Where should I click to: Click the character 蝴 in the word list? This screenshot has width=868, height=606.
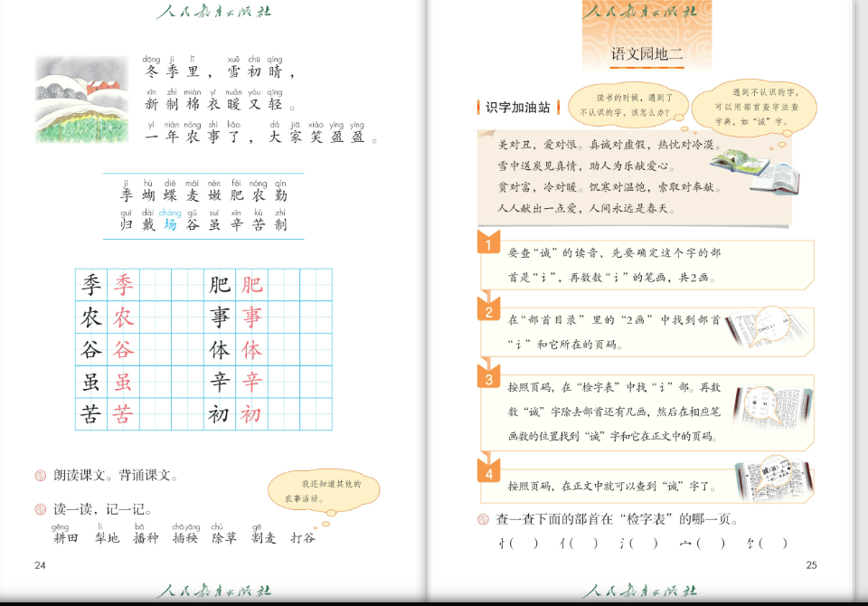coord(148,195)
